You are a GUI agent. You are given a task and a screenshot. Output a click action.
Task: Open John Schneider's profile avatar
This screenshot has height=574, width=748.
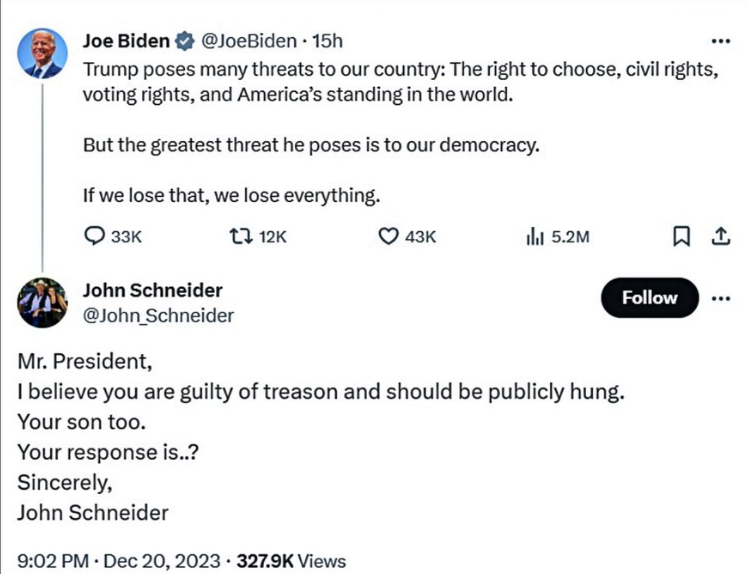coord(42,302)
